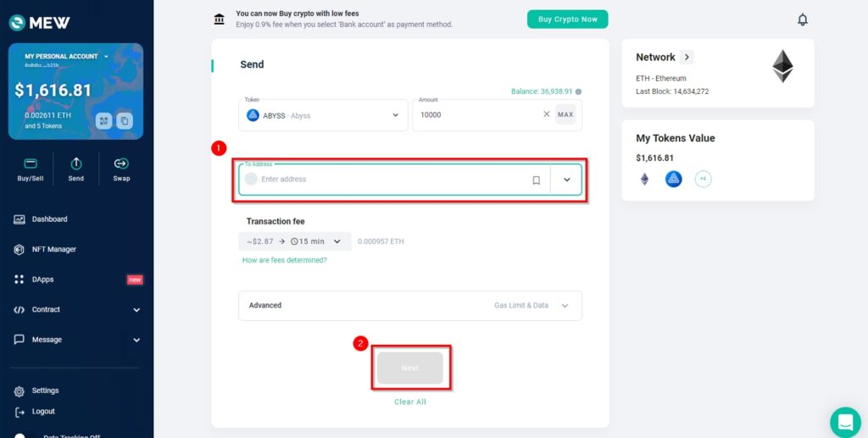The image size is (868, 438).
Task: Open How are fees determined link
Action: (285, 260)
